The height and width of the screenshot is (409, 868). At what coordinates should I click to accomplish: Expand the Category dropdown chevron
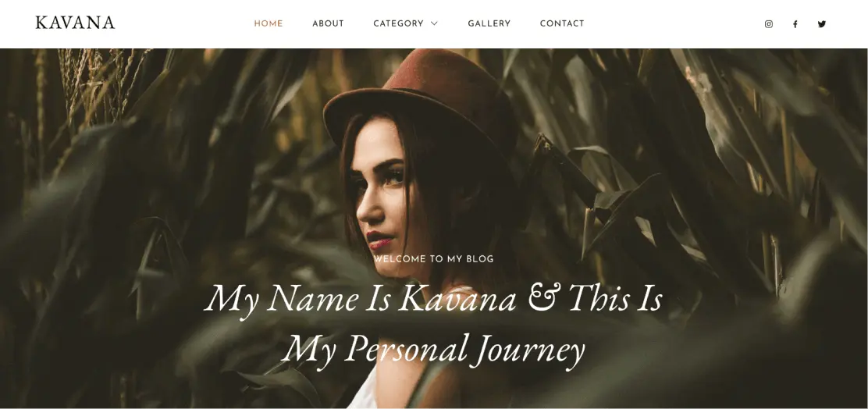pos(434,23)
